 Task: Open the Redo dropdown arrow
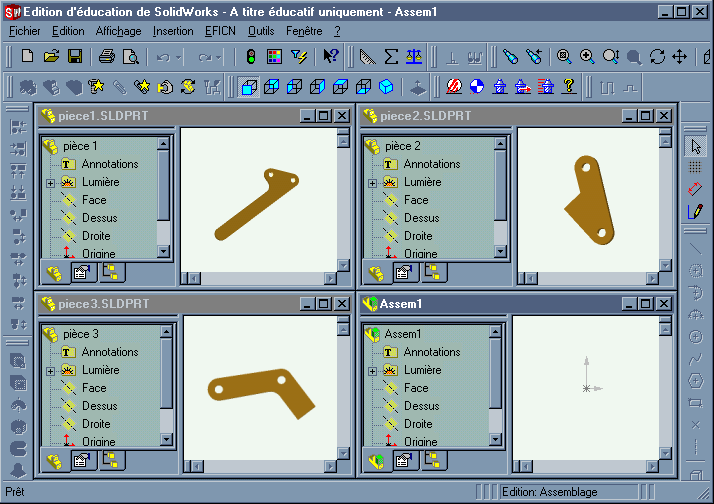(x=219, y=57)
